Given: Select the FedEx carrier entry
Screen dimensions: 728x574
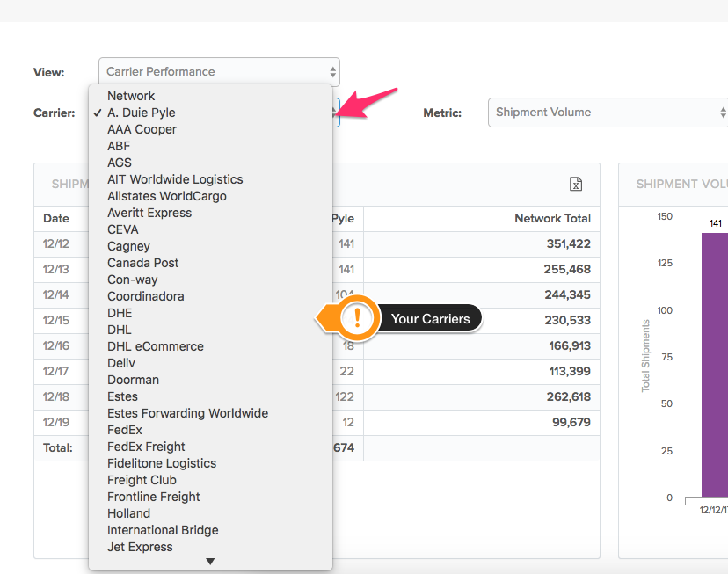Looking at the screenshot, I should 210,430.
